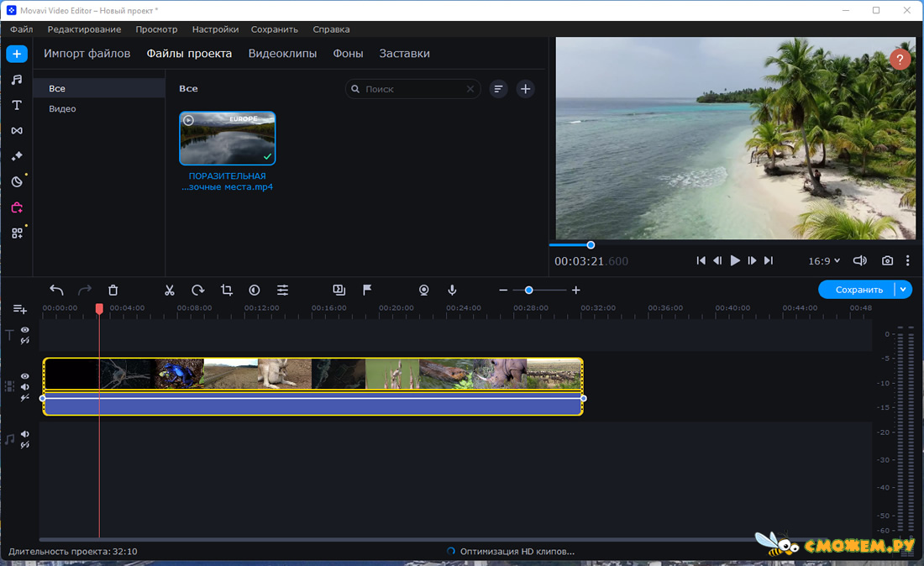Click the timeline zoom slider handle
The image size is (924, 566).
pos(528,290)
